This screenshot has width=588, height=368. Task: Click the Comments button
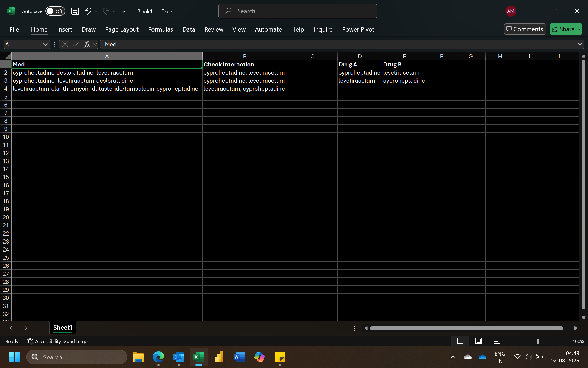pos(525,29)
